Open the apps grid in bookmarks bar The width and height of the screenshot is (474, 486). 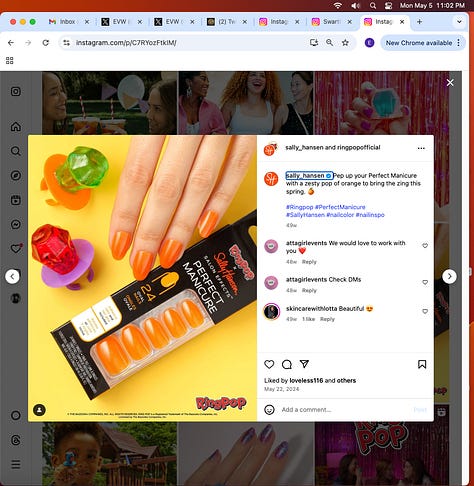(x=10, y=61)
